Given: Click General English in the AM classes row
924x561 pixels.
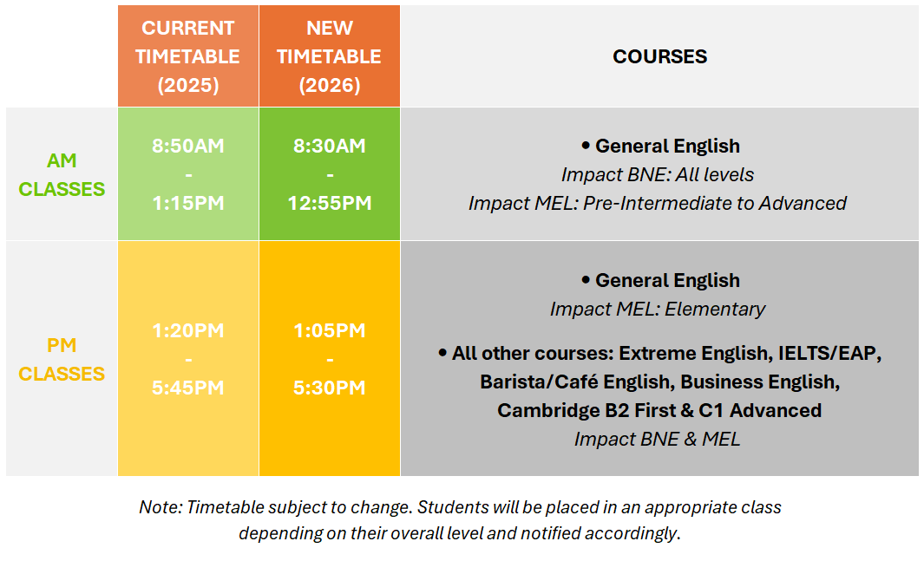Looking at the screenshot, I should (x=666, y=146).
